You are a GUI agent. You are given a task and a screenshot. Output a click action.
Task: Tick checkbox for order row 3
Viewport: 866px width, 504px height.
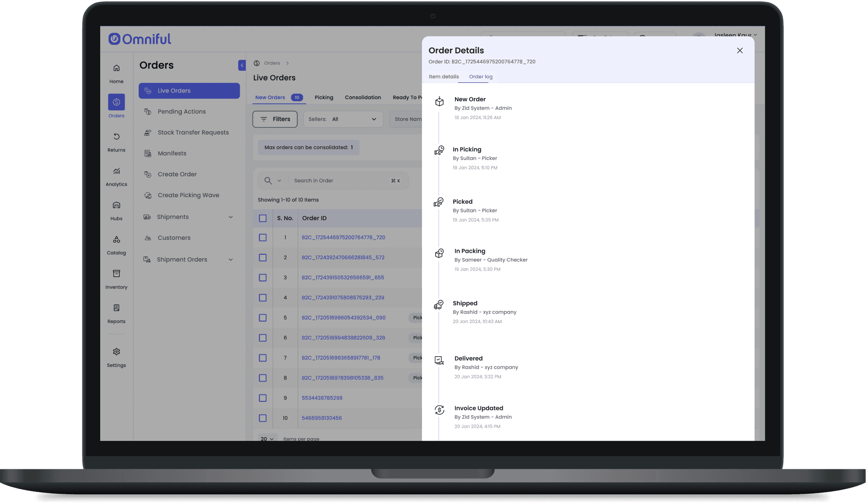tap(263, 278)
